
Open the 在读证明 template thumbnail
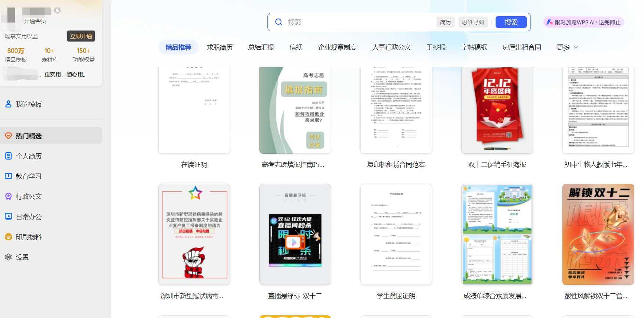pyautogui.click(x=194, y=110)
